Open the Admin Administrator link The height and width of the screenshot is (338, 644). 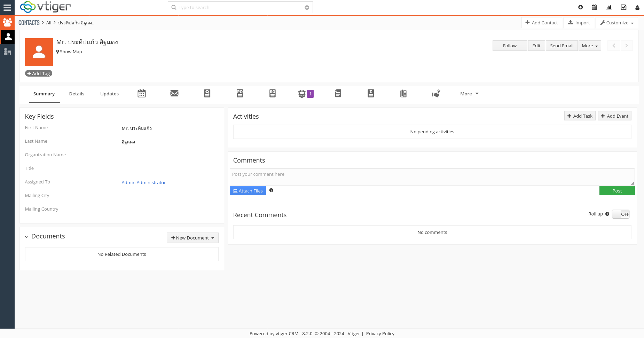(143, 182)
